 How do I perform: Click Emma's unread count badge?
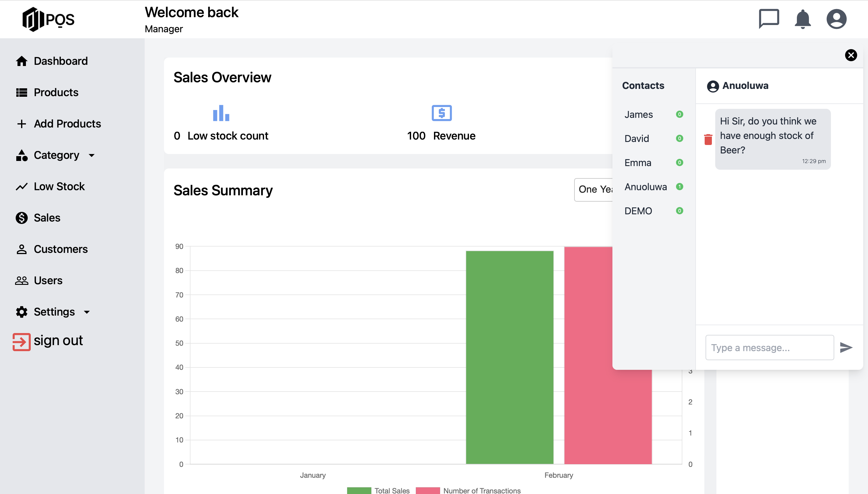(679, 162)
